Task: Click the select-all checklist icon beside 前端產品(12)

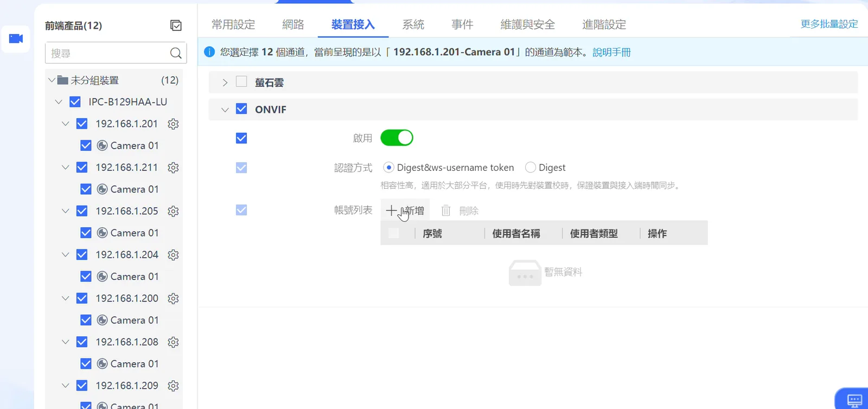Action: [176, 25]
